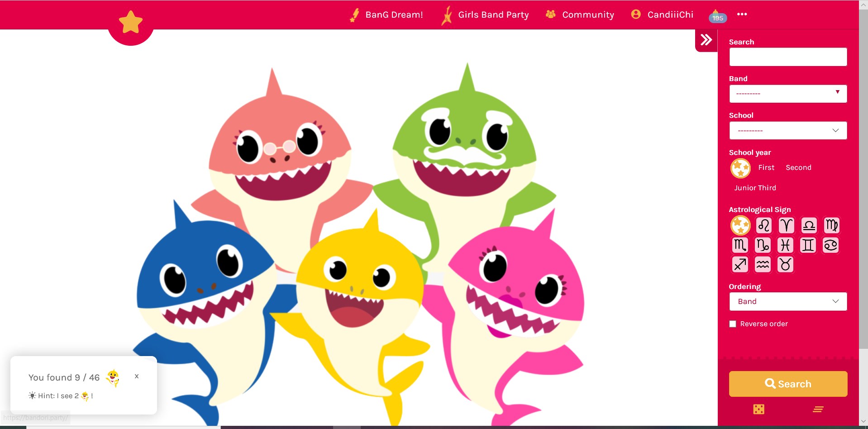
Task: Click into the Search text field
Action: pos(788,57)
